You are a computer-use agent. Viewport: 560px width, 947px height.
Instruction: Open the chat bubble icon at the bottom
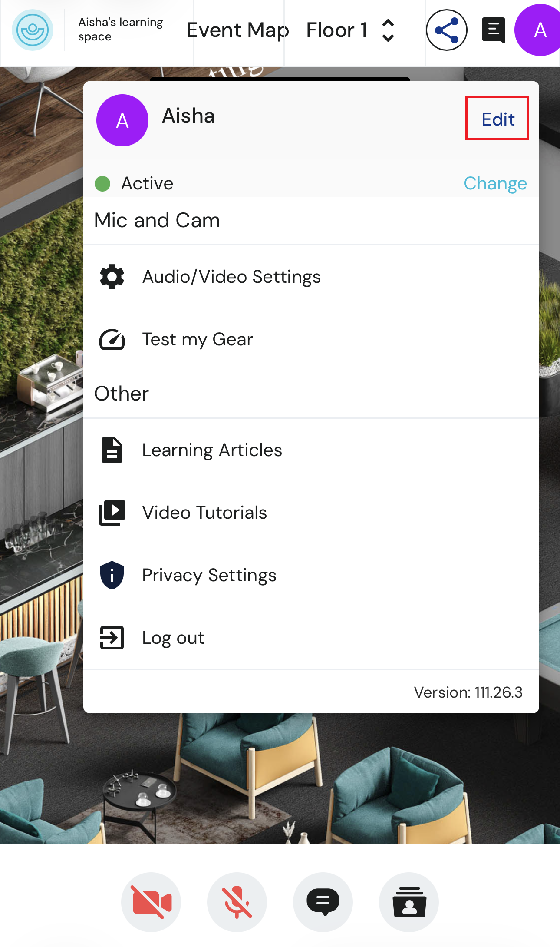coord(323,902)
